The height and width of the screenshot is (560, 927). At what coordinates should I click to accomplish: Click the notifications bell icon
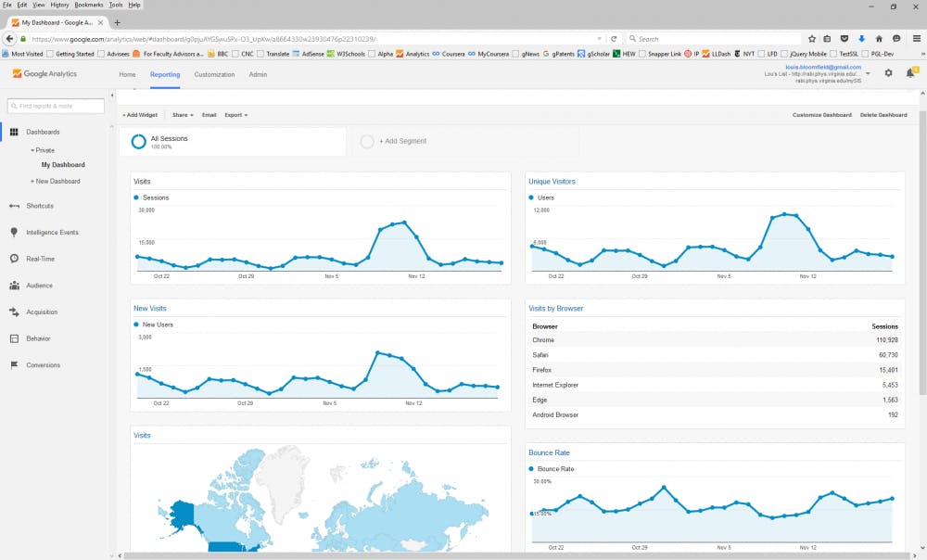click(x=910, y=73)
